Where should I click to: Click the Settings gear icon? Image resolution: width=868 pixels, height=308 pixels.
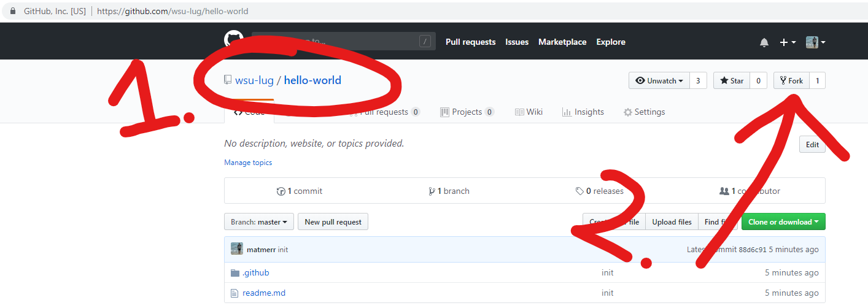[627, 112]
